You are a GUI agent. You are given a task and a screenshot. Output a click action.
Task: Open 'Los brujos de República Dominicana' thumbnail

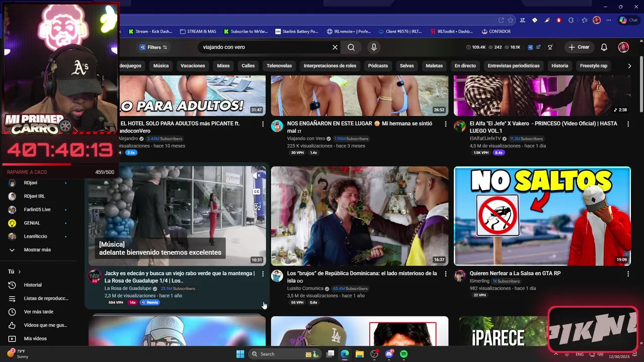pos(360,216)
